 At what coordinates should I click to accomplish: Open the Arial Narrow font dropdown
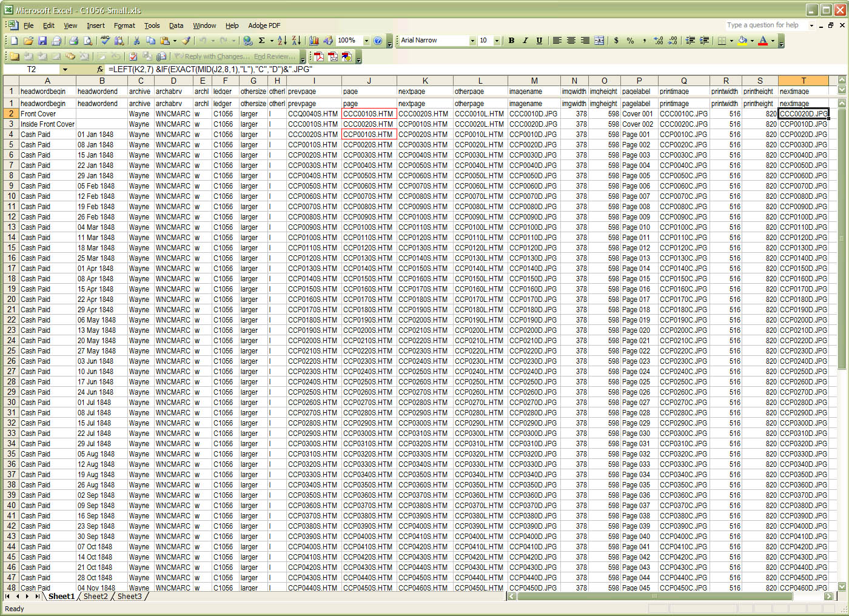point(472,41)
